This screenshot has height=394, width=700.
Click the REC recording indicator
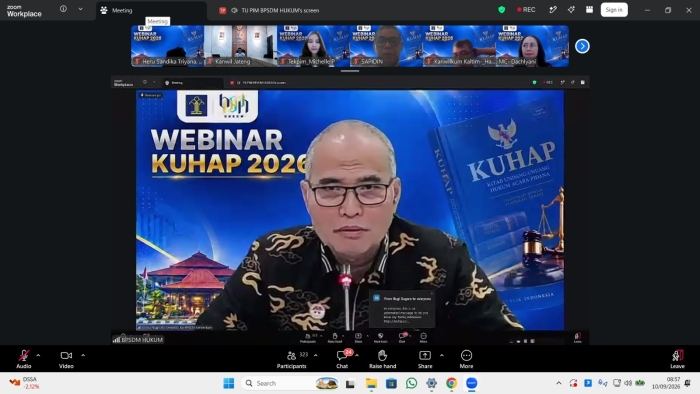[x=526, y=10]
